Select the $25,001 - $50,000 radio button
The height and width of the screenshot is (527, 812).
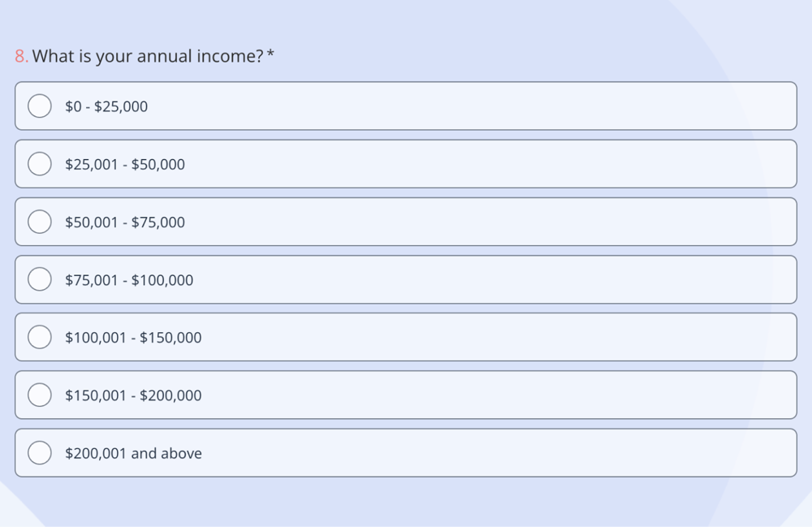39,163
